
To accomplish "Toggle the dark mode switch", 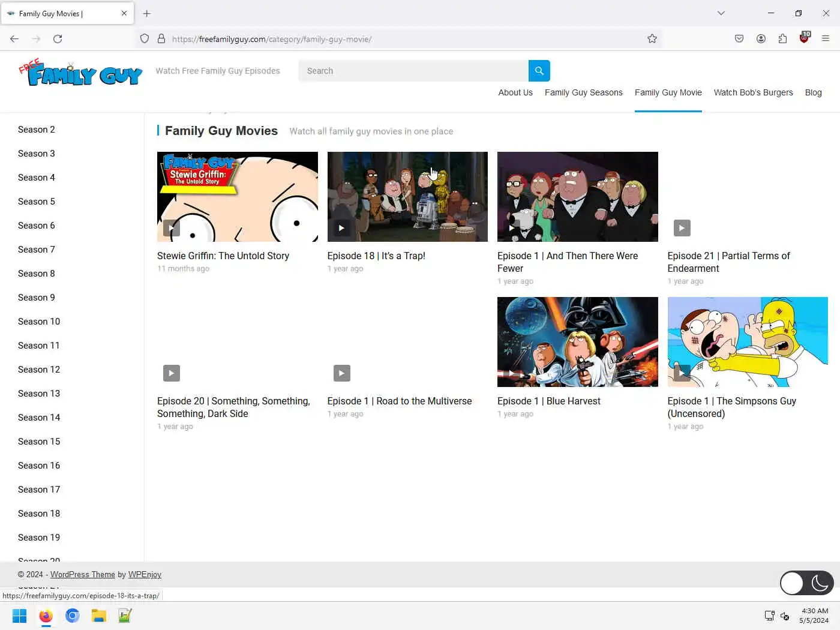I will pyautogui.click(x=806, y=583).
